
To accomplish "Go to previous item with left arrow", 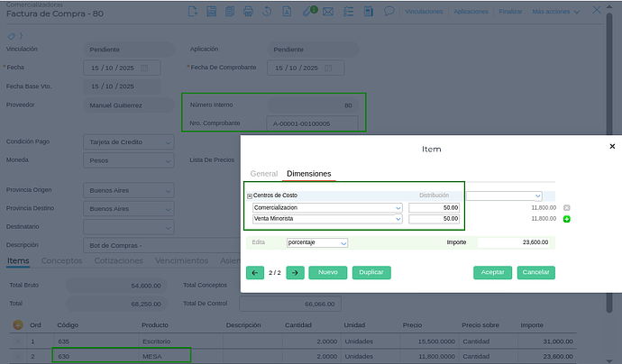I will pos(254,272).
